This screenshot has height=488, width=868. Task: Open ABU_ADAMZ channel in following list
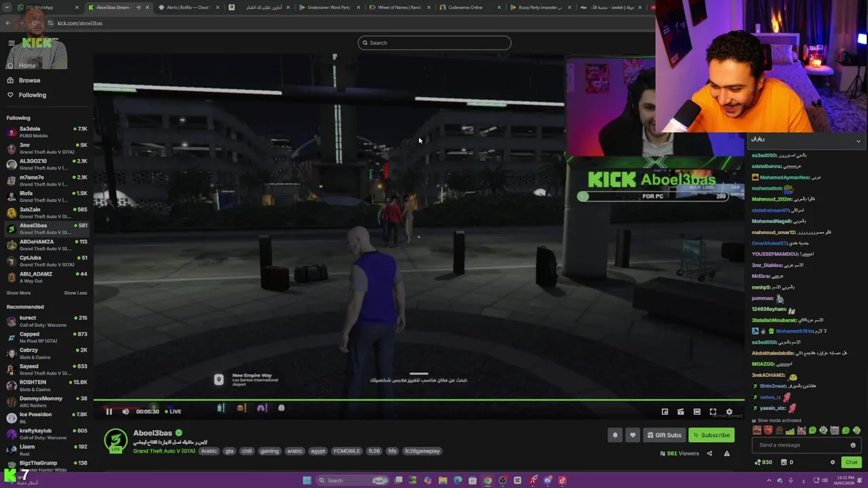[46, 277]
